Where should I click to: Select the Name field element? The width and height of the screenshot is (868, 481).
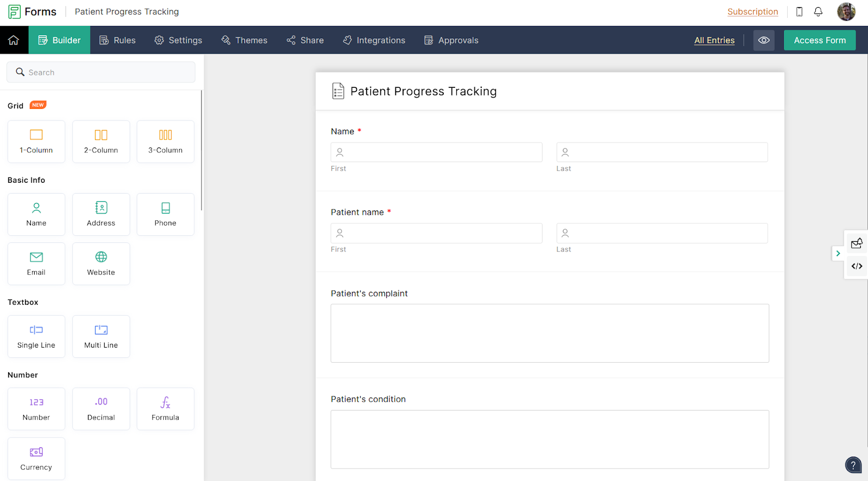[x=36, y=214]
